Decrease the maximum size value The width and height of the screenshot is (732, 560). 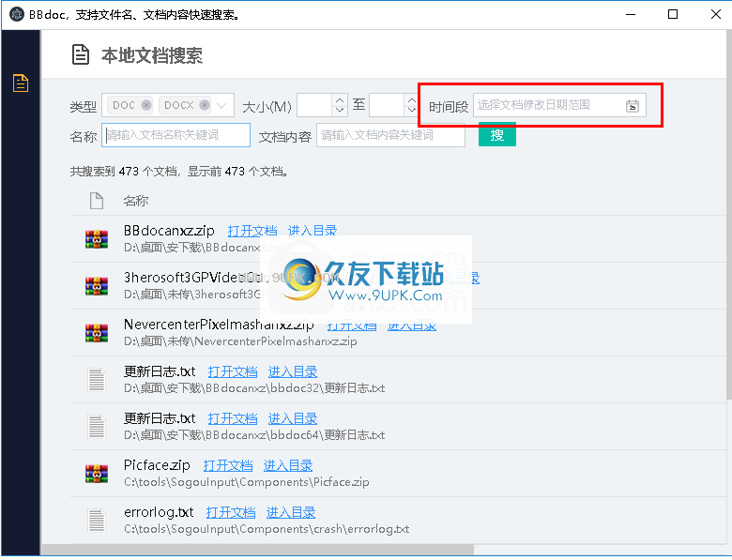pyautogui.click(x=411, y=111)
